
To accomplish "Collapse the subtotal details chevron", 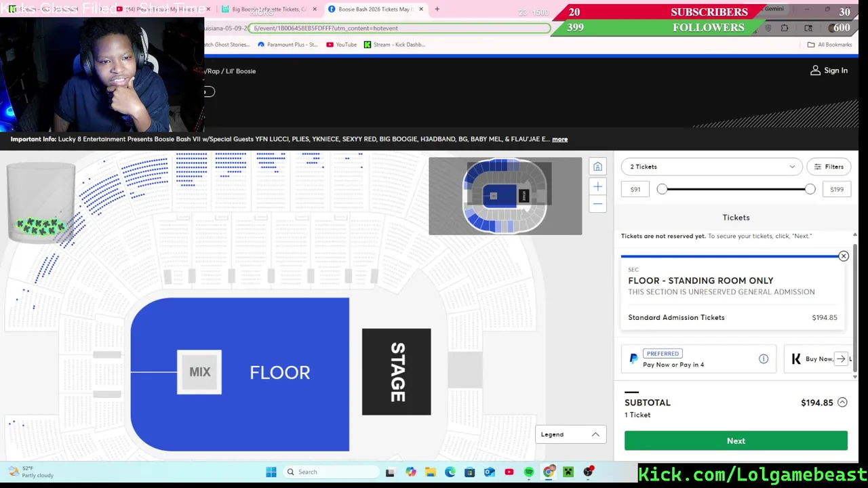I will (842, 403).
